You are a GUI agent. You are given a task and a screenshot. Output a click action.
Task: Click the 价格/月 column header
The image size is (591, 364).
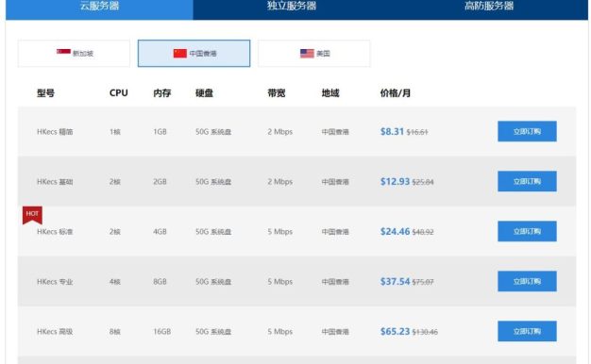click(x=395, y=93)
